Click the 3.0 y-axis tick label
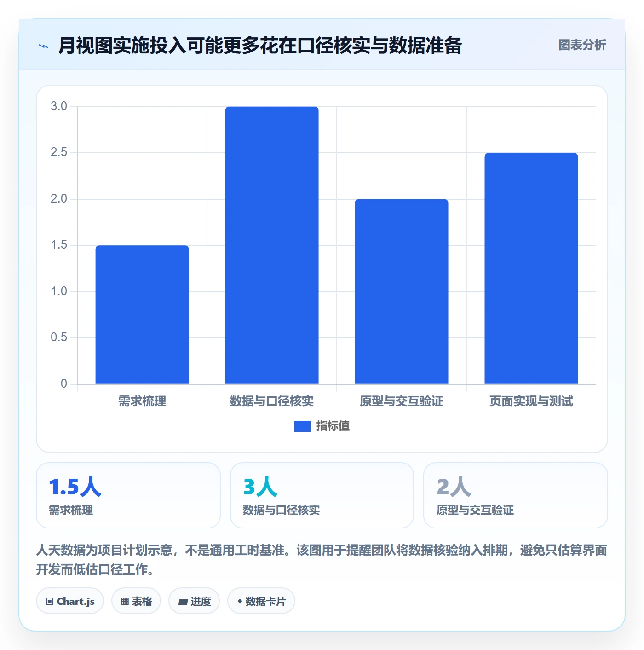Image resolution: width=644 pixels, height=650 pixels. coord(59,106)
